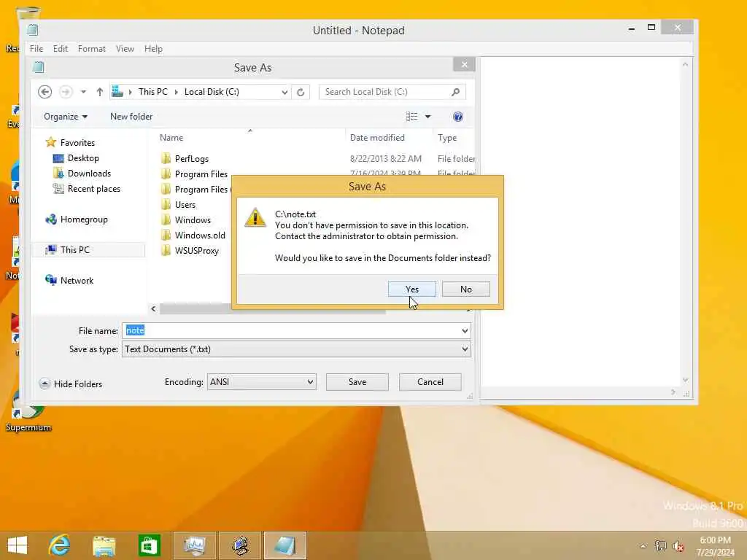The width and height of the screenshot is (747, 560).
Task: Open the Help question mark icon
Action: coord(458,117)
